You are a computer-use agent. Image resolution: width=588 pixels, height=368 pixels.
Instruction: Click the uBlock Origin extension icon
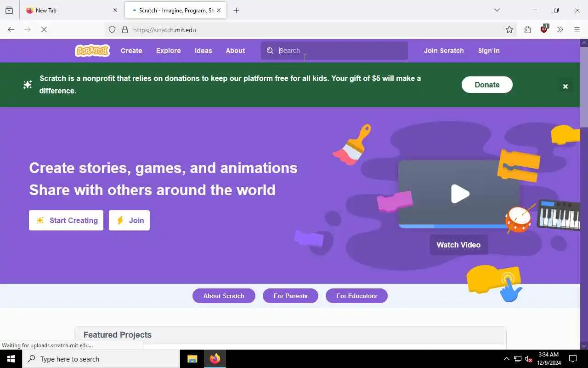click(x=544, y=29)
